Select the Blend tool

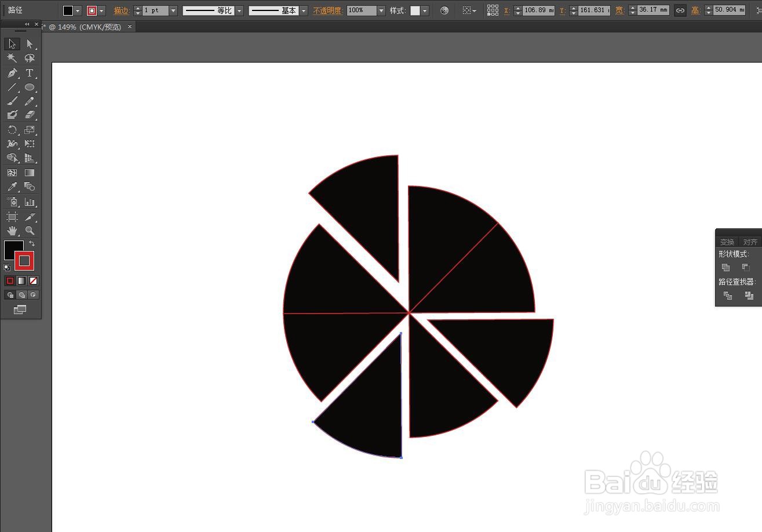30,187
